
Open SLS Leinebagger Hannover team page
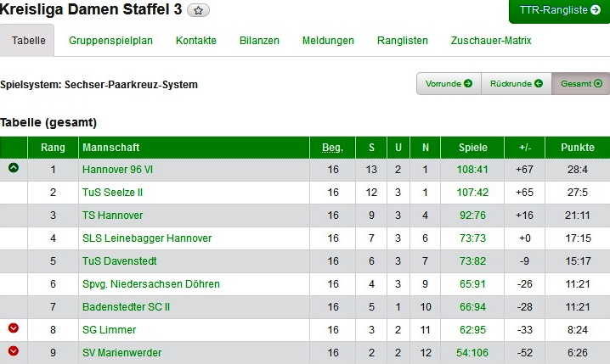pos(147,238)
